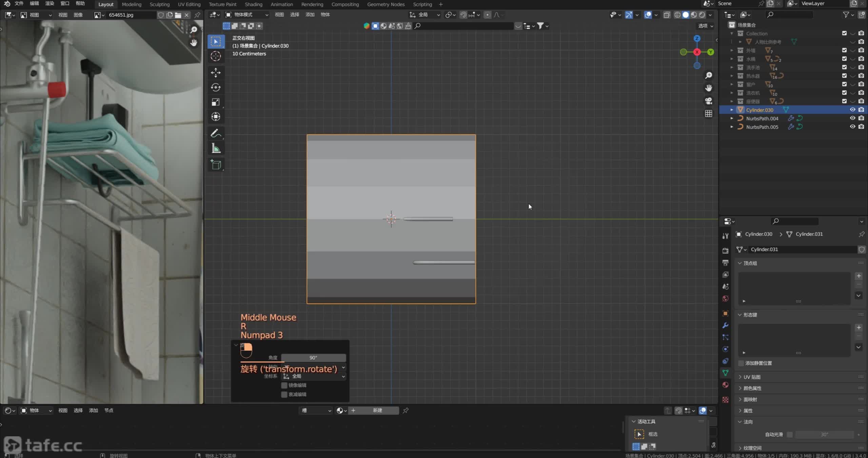The height and width of the screenshot is (458, 868).
Task: Enable the 镜像编辑 checkbox
Action: [x=284, y=385]
